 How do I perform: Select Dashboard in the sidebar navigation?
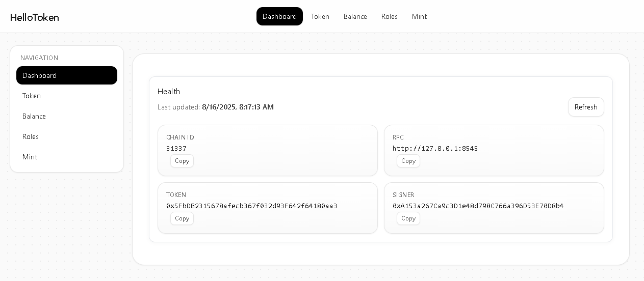[x=67, y=75]
